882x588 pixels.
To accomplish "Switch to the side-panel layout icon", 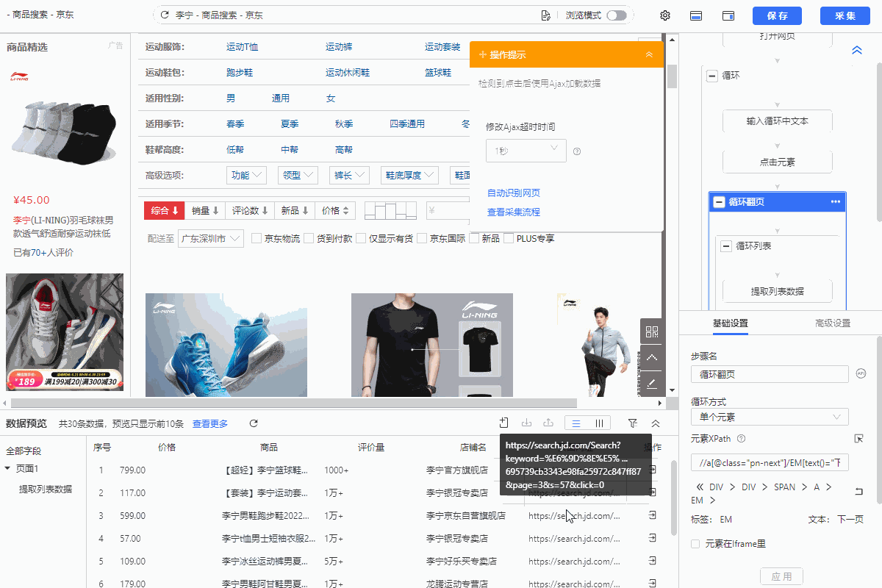I will click(x=728, y=15).
